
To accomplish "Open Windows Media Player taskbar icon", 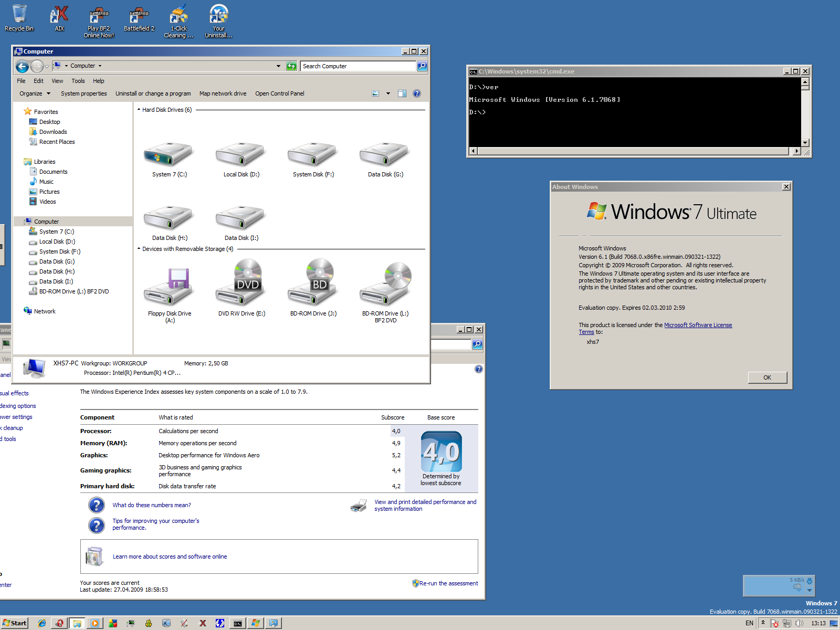I will pos(95,623).
